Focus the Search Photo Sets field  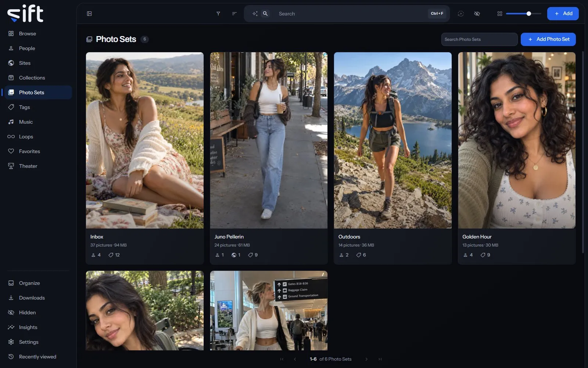(479, 39)
